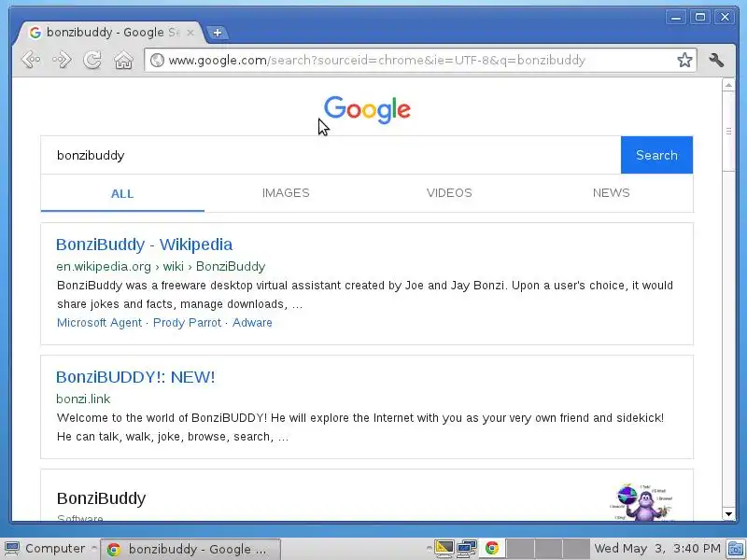This screenshot has height=560, width=747.
Task: Click the blue Search button
Action: point(656,155)
